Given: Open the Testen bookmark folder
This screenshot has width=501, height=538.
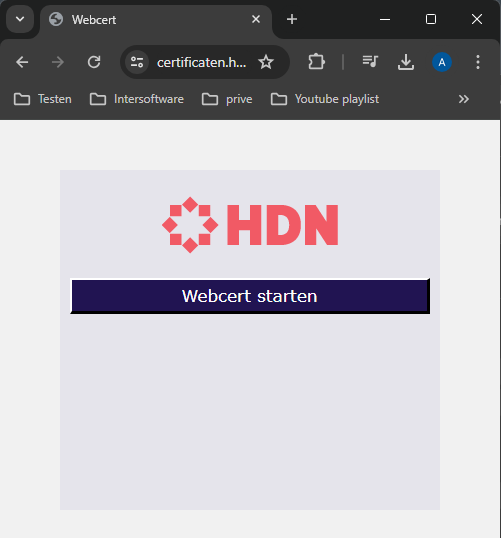Looking at the screenshot, I should pos(43,99).
